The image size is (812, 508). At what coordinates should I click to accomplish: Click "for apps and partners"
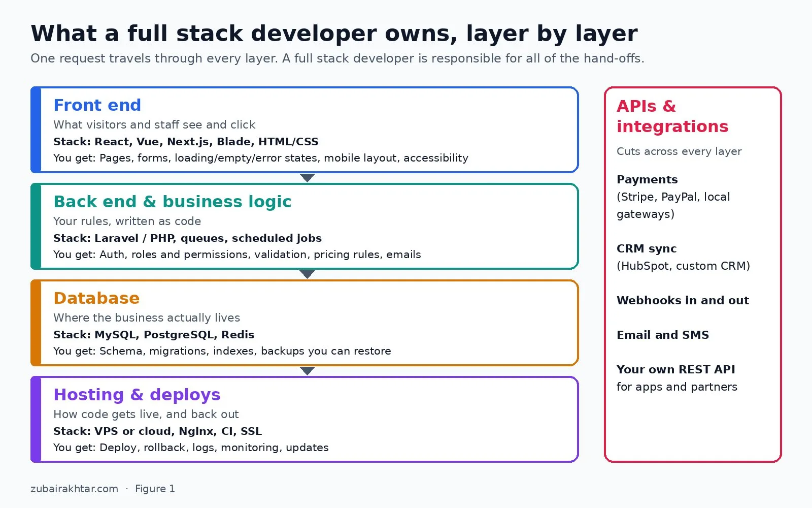click(x=677, y=387)
